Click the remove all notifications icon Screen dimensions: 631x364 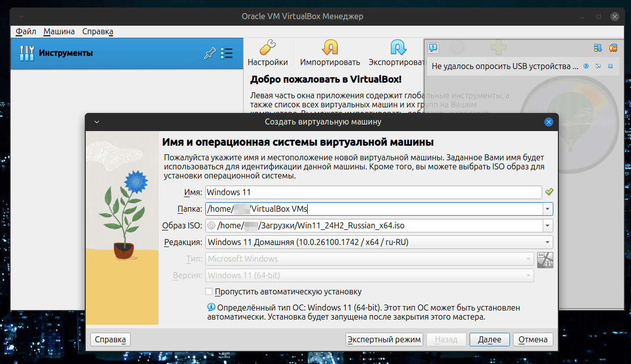613,48
